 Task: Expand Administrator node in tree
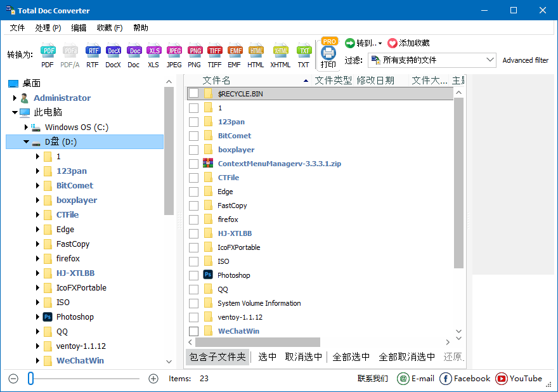pyautogui.click(x=15, y=98)
